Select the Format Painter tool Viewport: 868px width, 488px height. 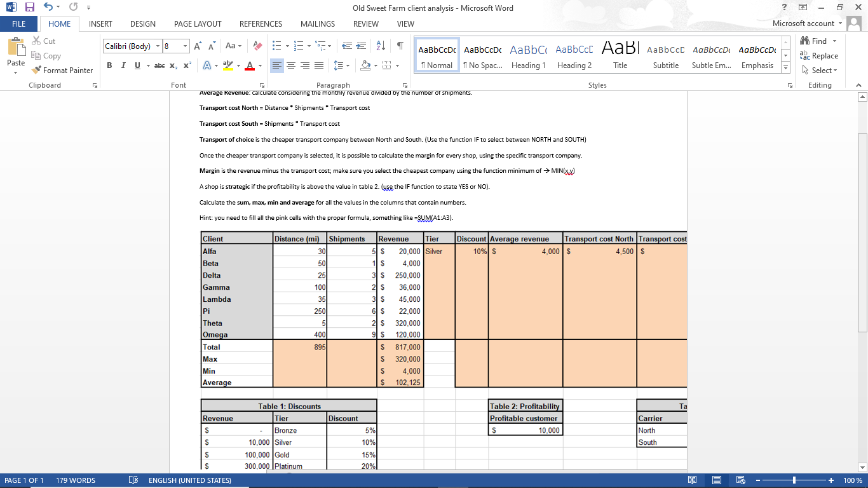62,70
